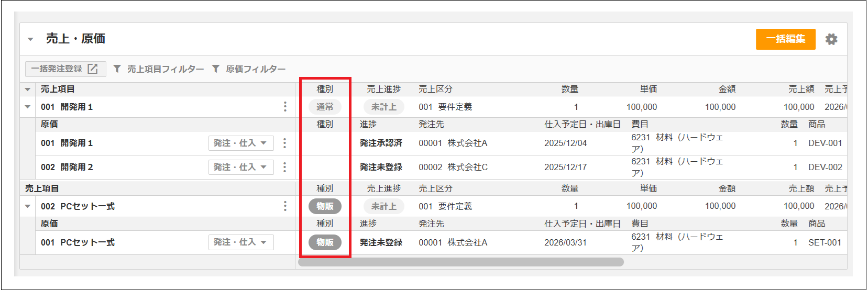Image resolution: width=868 pixels, height=290 pixels.
Task: Open the kebab menu for cost row 001 開発用１
Action: tap(284, 143)
